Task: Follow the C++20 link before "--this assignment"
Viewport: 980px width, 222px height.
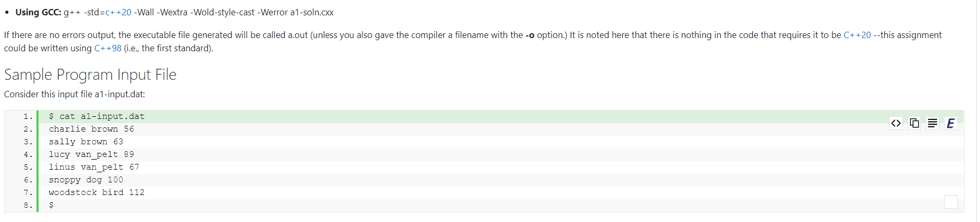Action: coord(857,35)
